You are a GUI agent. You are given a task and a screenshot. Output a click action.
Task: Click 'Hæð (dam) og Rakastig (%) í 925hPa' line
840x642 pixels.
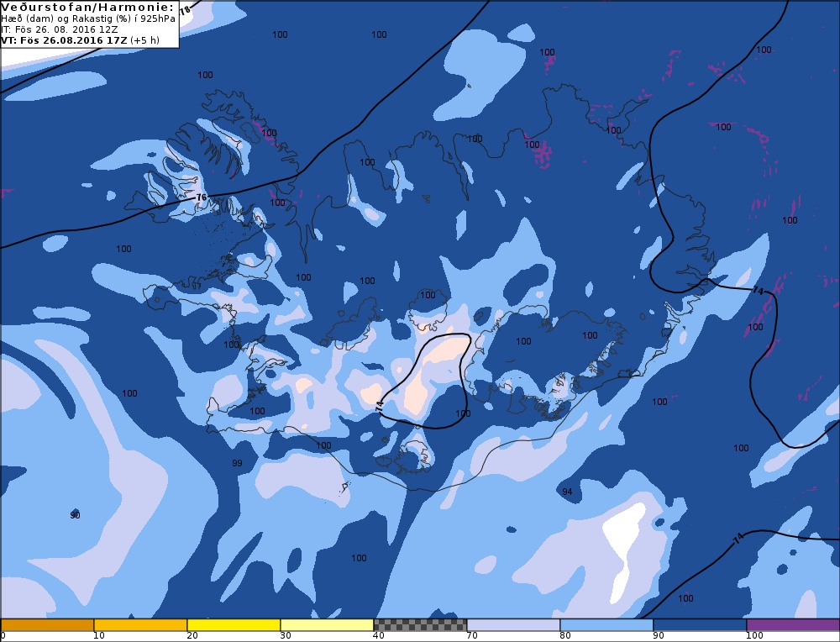pos(88,18)
